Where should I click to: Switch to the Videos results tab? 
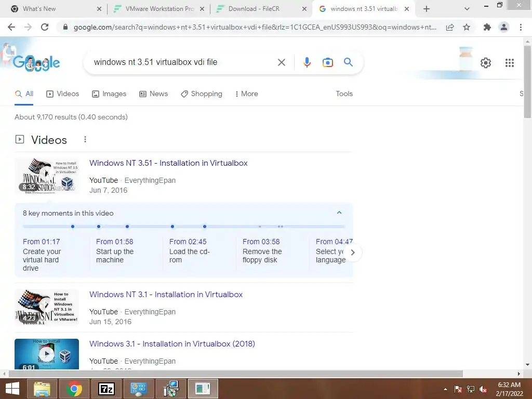click(63, 94)
